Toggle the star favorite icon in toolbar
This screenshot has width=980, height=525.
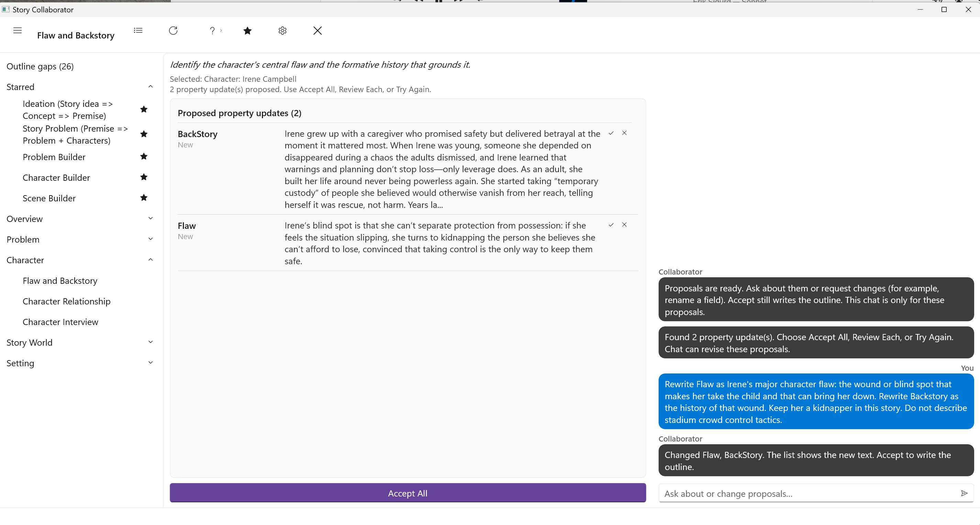tap(247, 31)
